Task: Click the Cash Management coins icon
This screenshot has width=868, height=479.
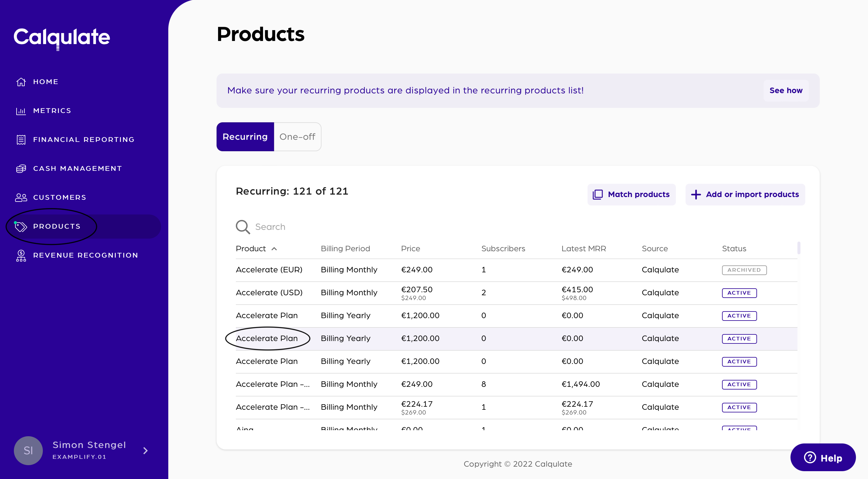Action: click(21, 169)
